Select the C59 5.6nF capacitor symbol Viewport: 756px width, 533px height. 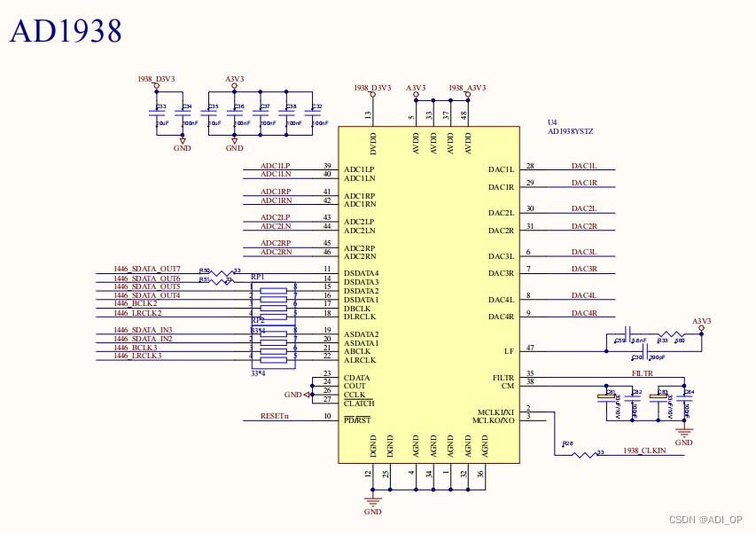(627, 333)
